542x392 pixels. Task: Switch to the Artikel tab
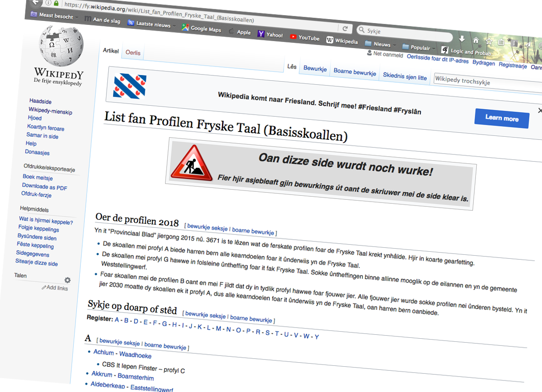click(111, 51)
